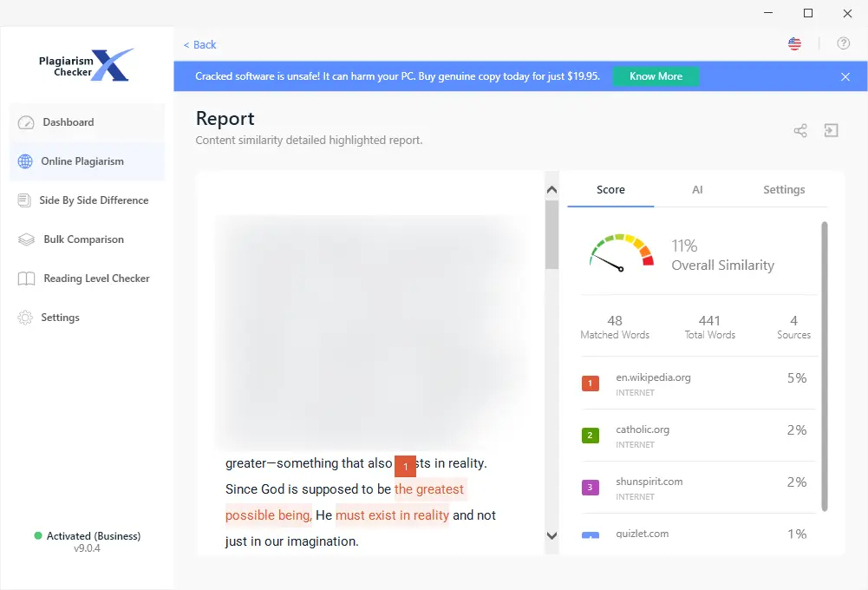The width and height of the screenshot is (868, 590).
Task: Click the similarity gauge meter
Action: 621,252
